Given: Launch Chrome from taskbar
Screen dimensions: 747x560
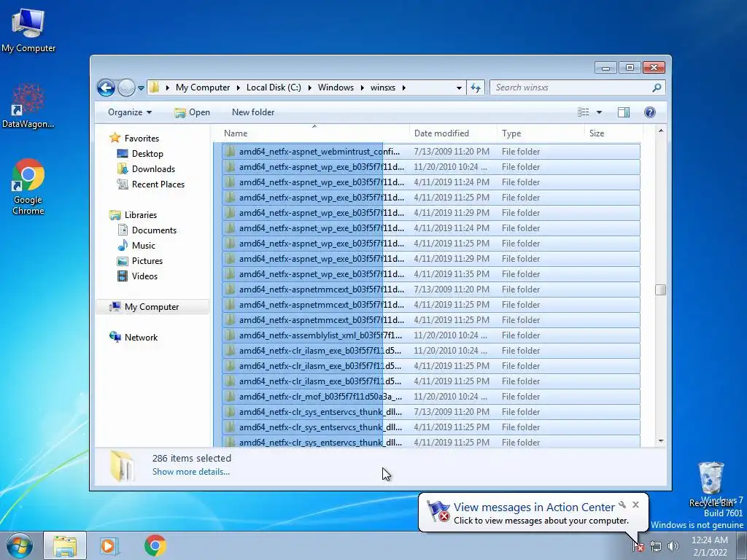Looking at the screenshot, I should pyautogui.click(x=155, y=545).
